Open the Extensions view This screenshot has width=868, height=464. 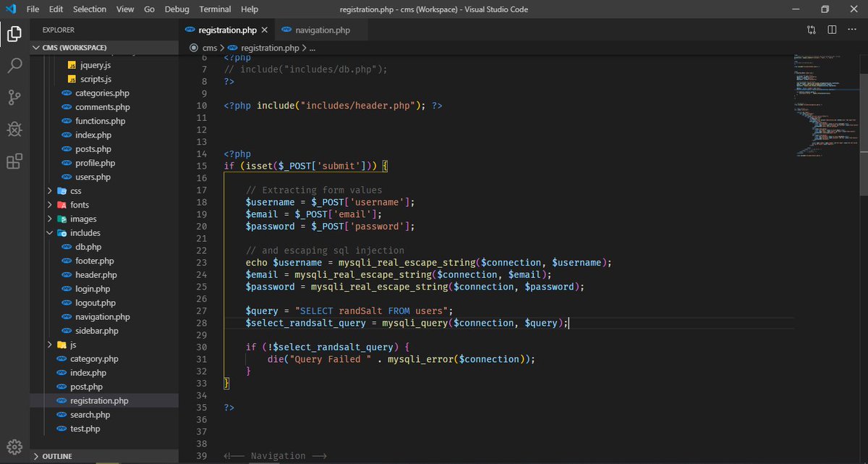[x=14, y=161]
